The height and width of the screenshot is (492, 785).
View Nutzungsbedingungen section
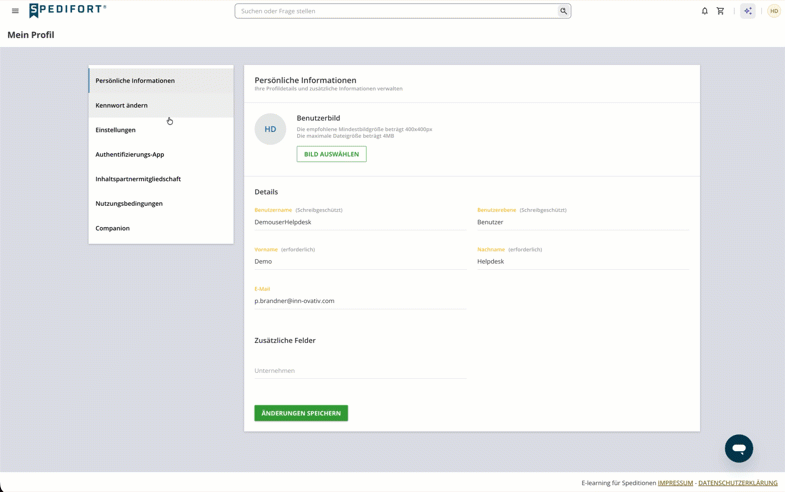(161, 203)
